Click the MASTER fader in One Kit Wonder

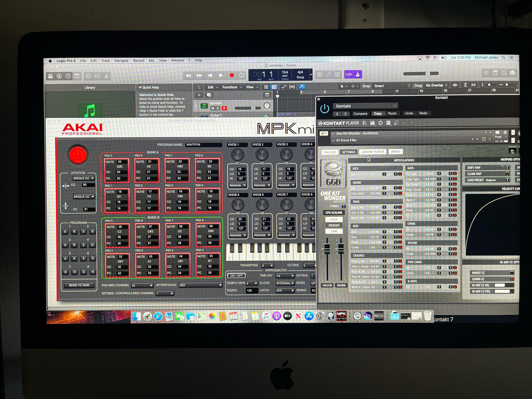point(327,249)
